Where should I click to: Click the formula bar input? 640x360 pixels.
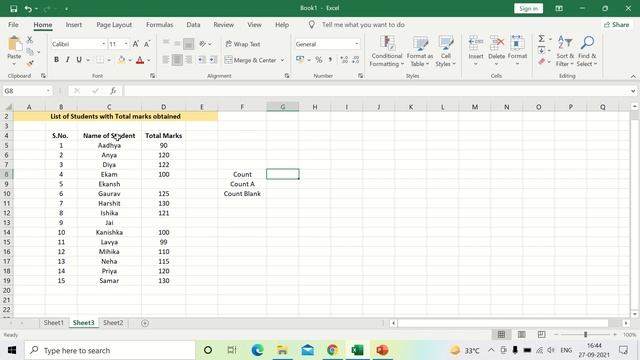pos(376,91)
